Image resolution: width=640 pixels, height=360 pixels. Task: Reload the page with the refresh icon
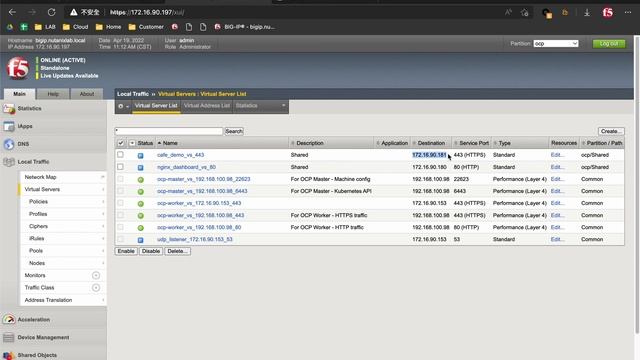(x=51, y=12)
